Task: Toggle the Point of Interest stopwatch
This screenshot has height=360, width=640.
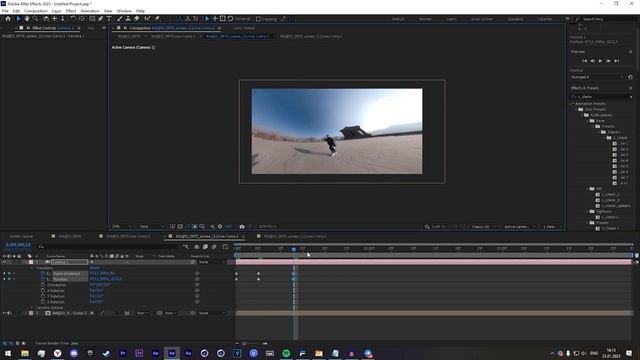Action: coord(42,273)
